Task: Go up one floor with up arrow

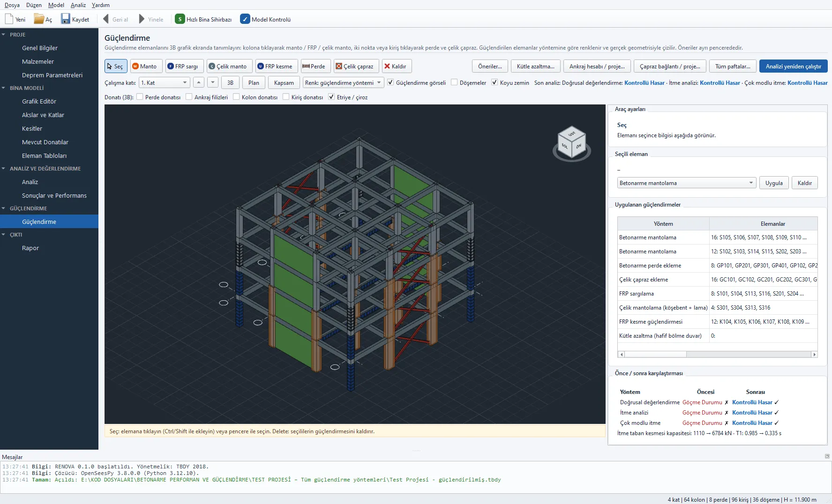Action: pyautogui.click(x=199, y=82)
